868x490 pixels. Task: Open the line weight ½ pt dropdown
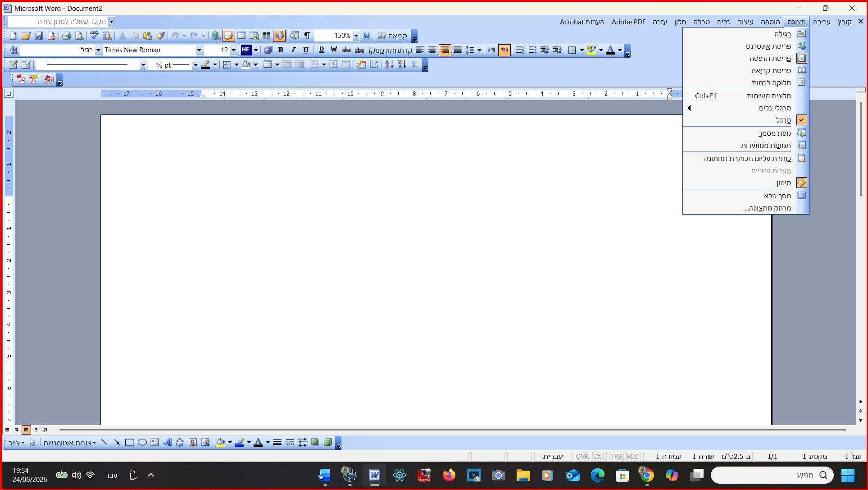[x=195, y=65]
